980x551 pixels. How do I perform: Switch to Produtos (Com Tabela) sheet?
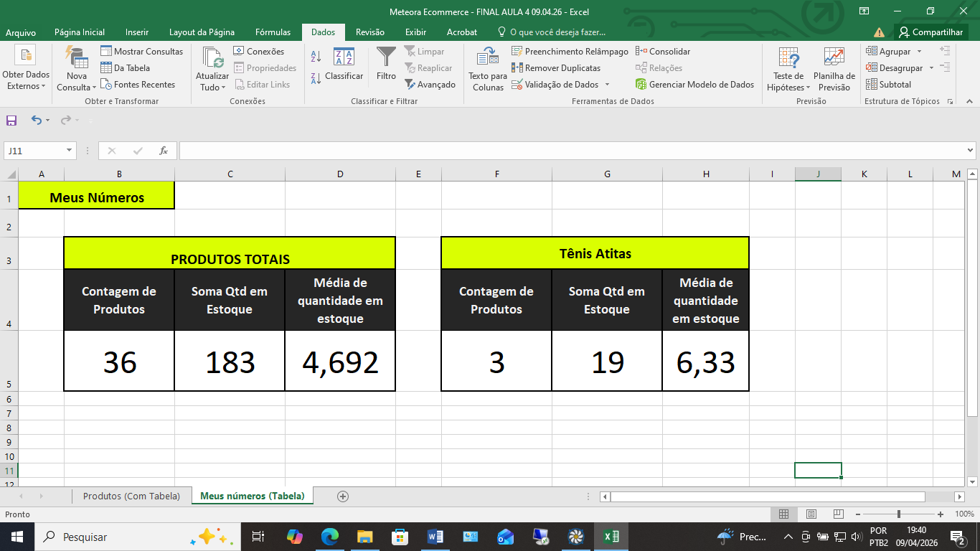pos(131,496)
